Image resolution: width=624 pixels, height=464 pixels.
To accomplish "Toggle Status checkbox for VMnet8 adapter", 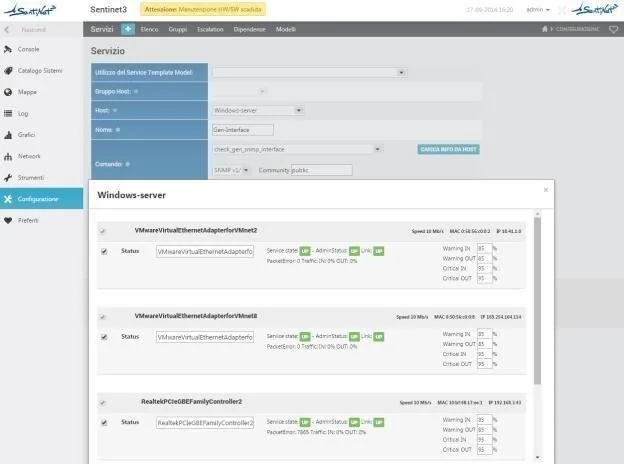I will tap(104, 337).
